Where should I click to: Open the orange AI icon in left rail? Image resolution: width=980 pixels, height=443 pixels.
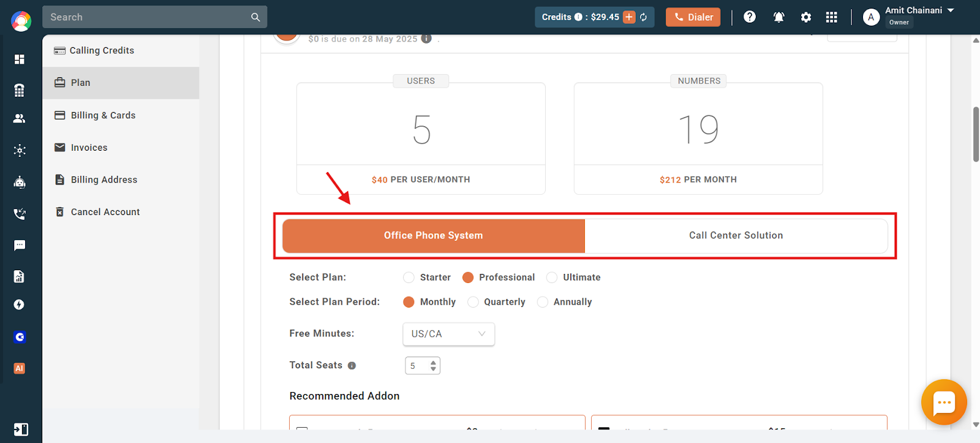click(x=20, y=368)
